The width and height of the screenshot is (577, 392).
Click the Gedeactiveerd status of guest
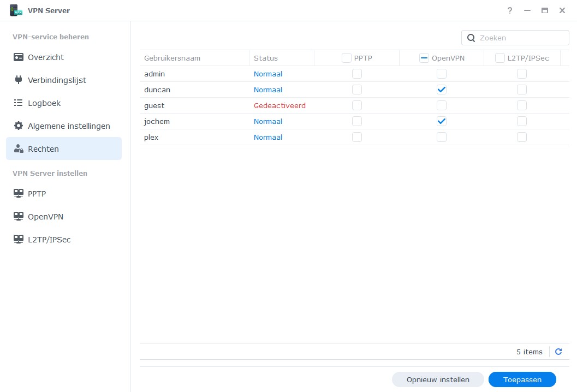279,105
